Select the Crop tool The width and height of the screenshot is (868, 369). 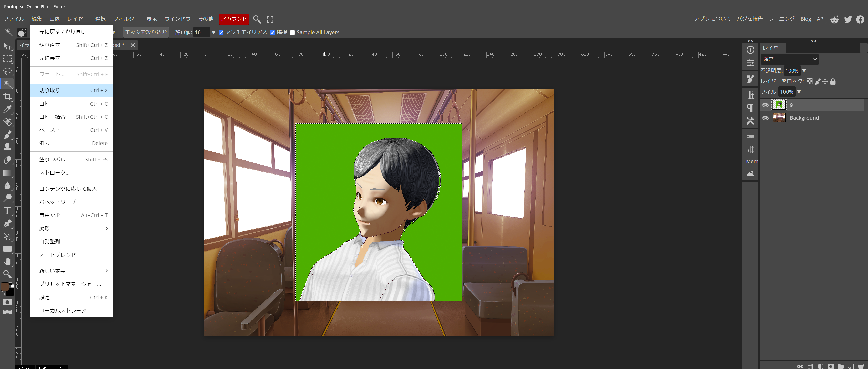(x=7, y=97)
